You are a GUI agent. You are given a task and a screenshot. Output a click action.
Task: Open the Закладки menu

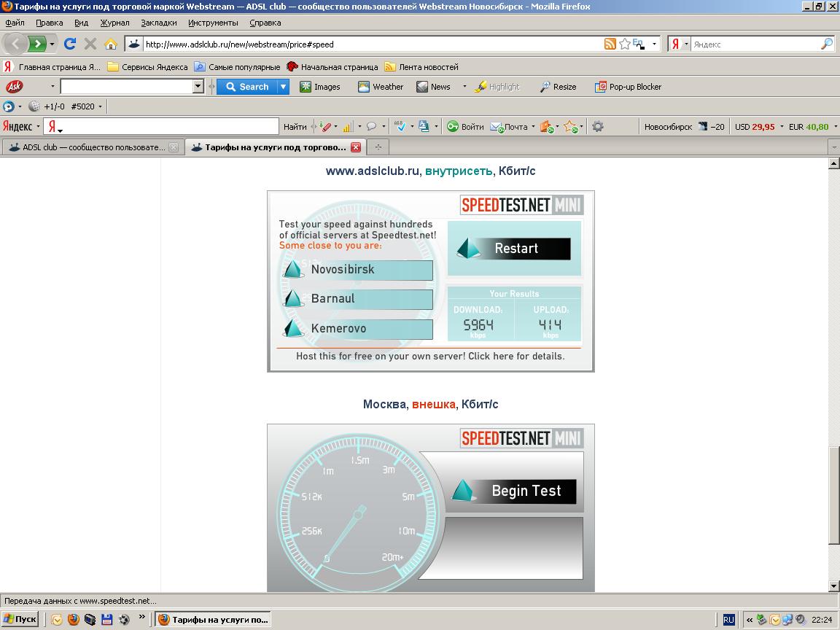click(158, 23)
